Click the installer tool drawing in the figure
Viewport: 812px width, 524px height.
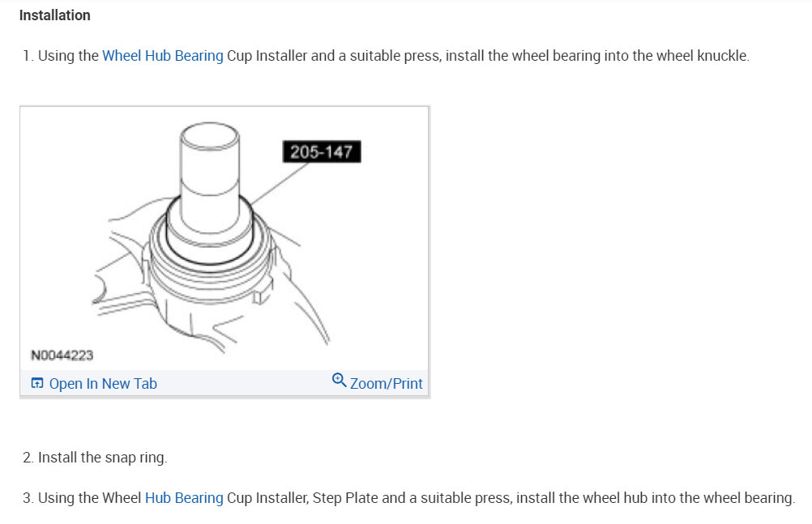tap(208, 170)
